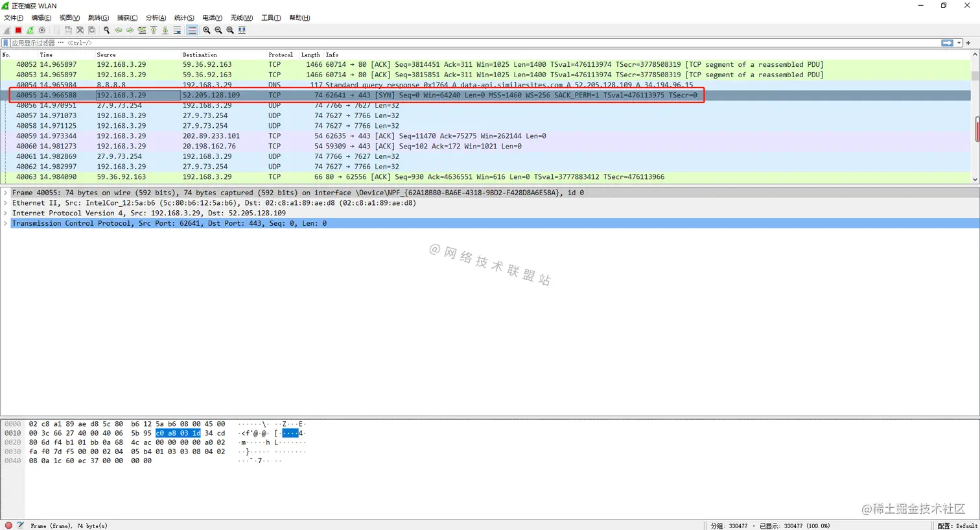Apply the display filter arrow button
980x530 pixels.
coord(948,43)
